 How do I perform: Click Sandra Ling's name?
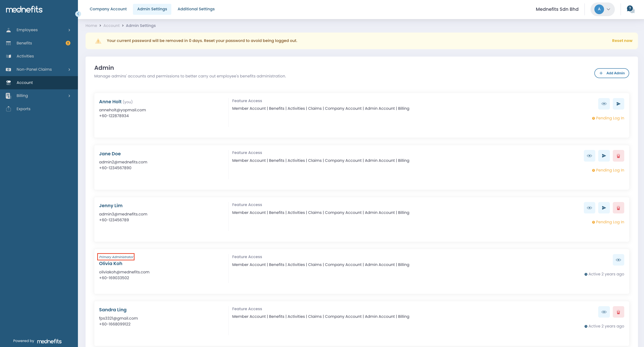[x=113, y=310]
